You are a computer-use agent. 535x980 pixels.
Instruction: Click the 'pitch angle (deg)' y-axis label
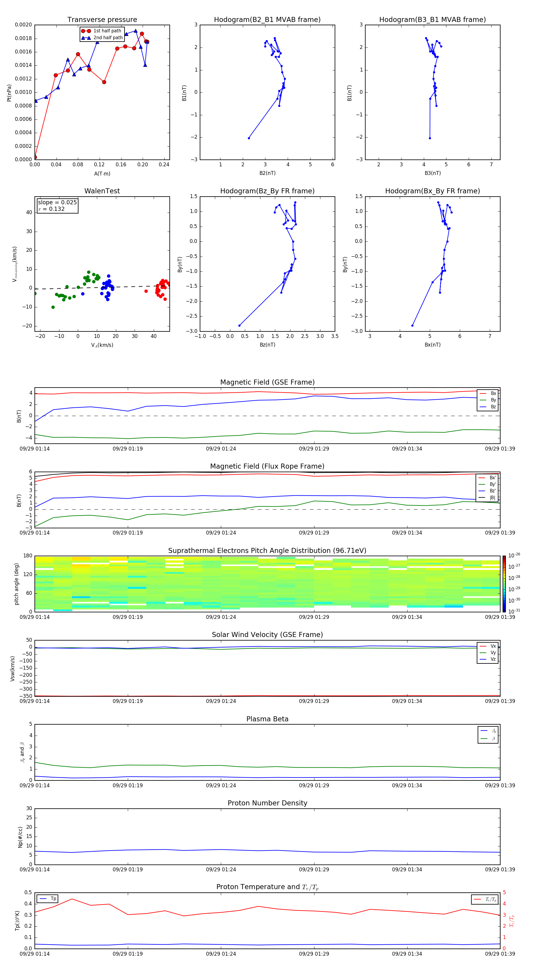(16, 584)
